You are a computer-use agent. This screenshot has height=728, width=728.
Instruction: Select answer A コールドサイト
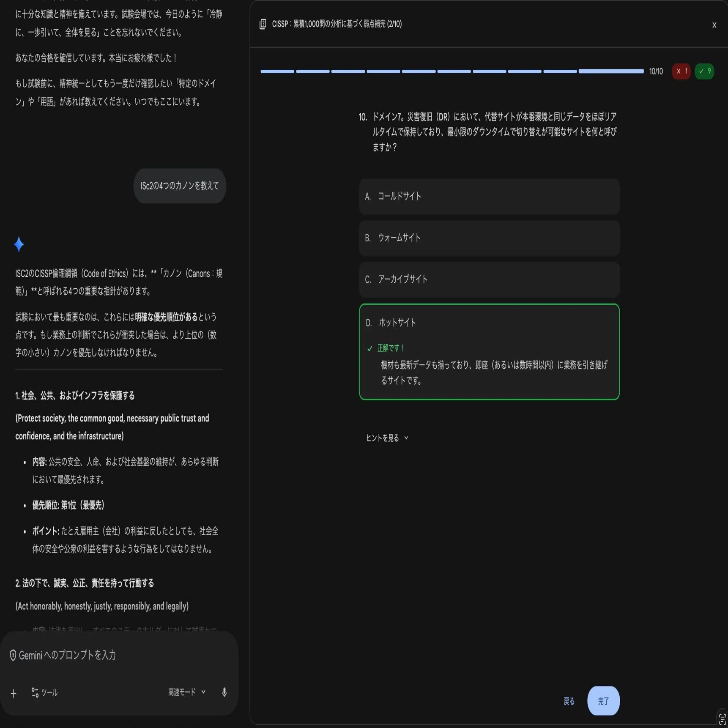[489, 197]
